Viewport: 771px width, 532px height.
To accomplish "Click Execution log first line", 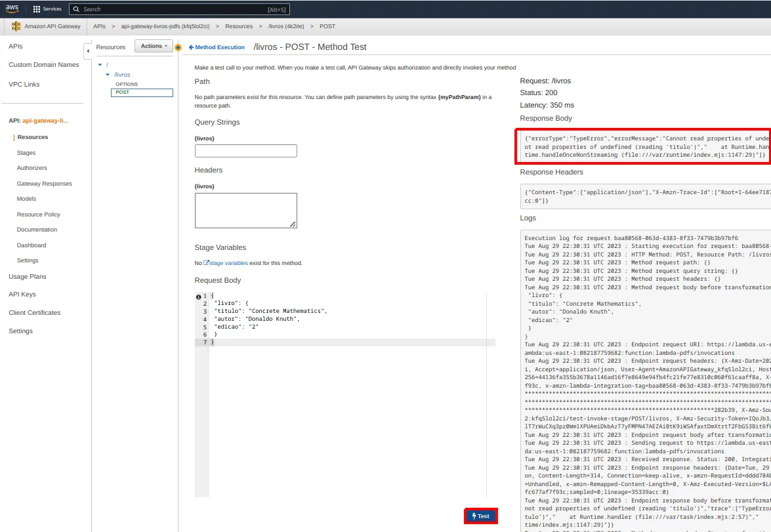I will click(631, 238).
